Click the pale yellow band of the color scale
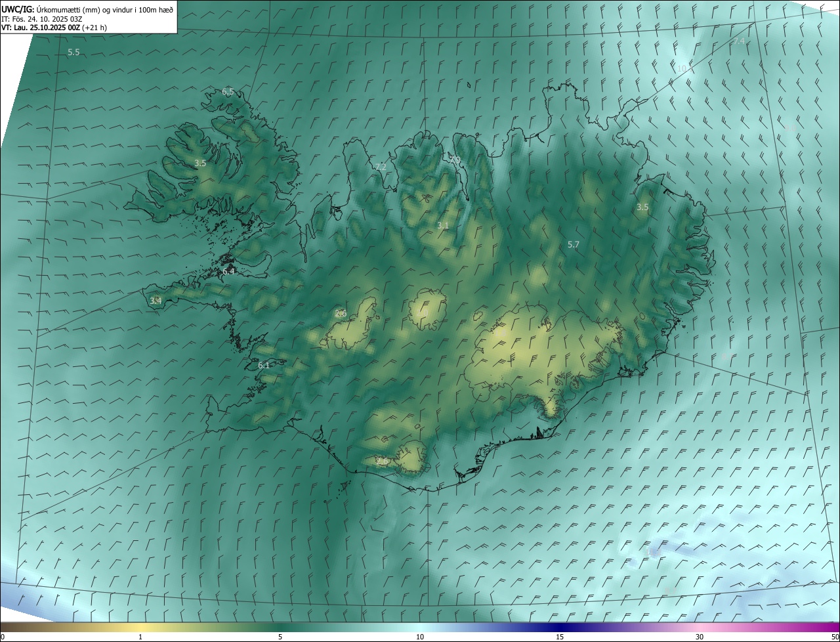The image size is (840, 642). 140,627
